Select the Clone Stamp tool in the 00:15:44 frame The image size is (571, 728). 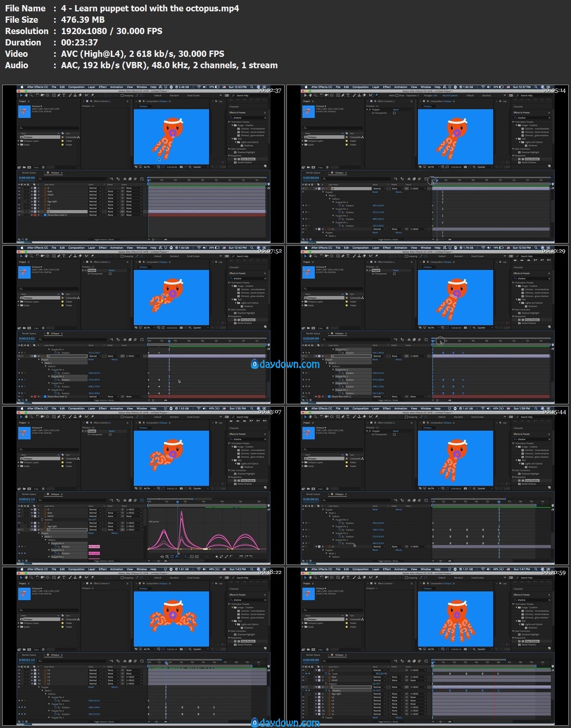pyautogui.click(x=359, y=417)
